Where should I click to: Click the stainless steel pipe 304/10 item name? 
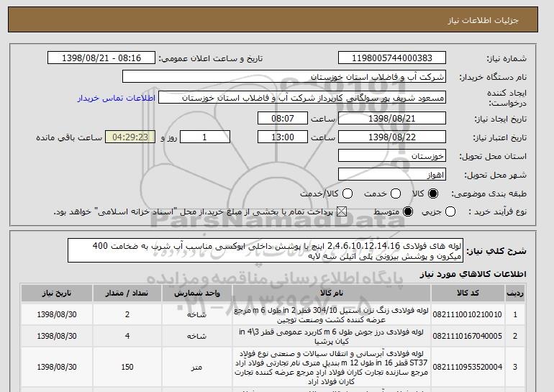[332, 314]
